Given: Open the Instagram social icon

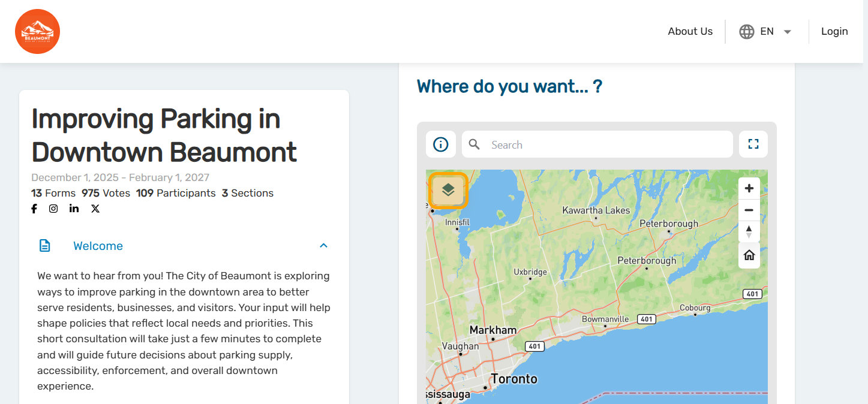Looking at the screenshot, I should [53, 209].
